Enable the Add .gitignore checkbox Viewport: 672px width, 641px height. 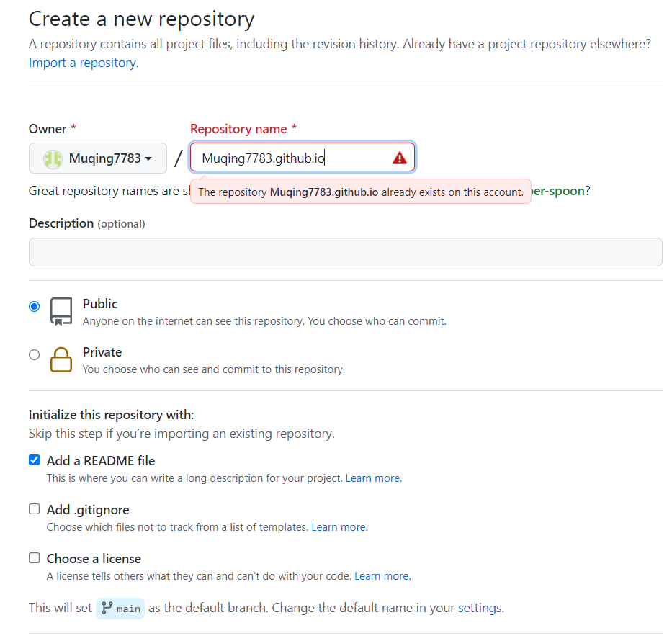coord(34,509)
